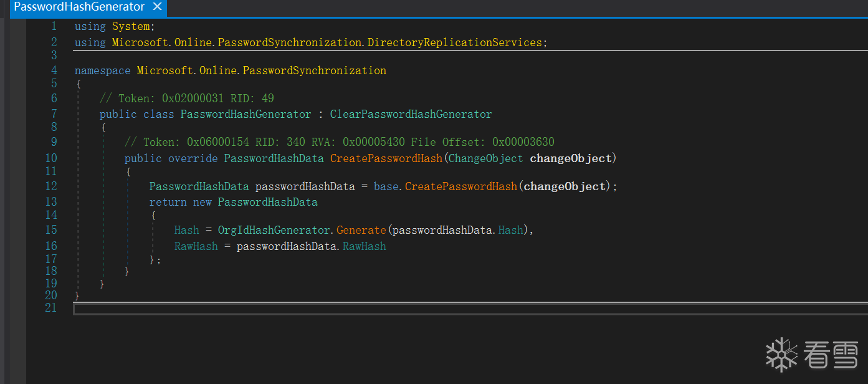Switch to the PasswordHashGenerator tab
Screen dimensions: 868x384
pyautogui.click(x=79, y=7)
